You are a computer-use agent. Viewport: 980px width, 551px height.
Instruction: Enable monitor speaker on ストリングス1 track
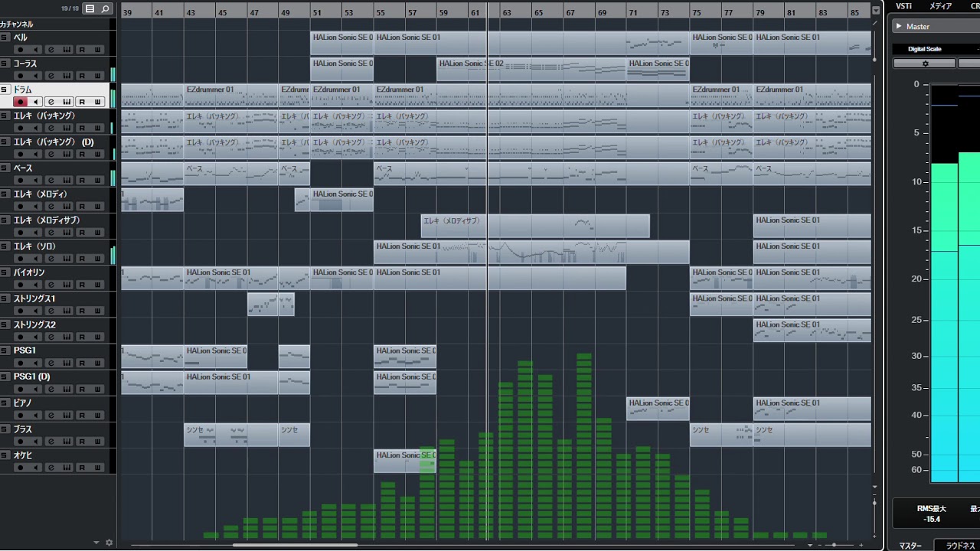pyautogui.click(x=36, y=310)
